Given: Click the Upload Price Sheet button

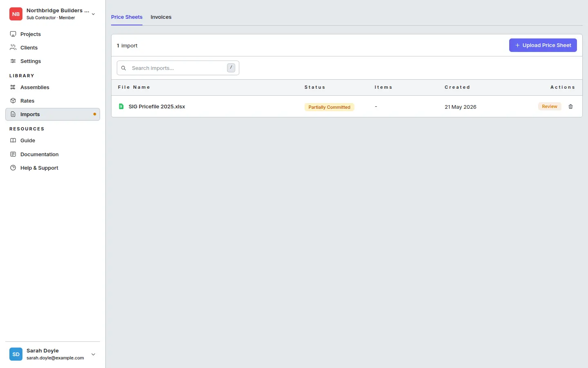Looking at the screenshot, I should point(543,45).
